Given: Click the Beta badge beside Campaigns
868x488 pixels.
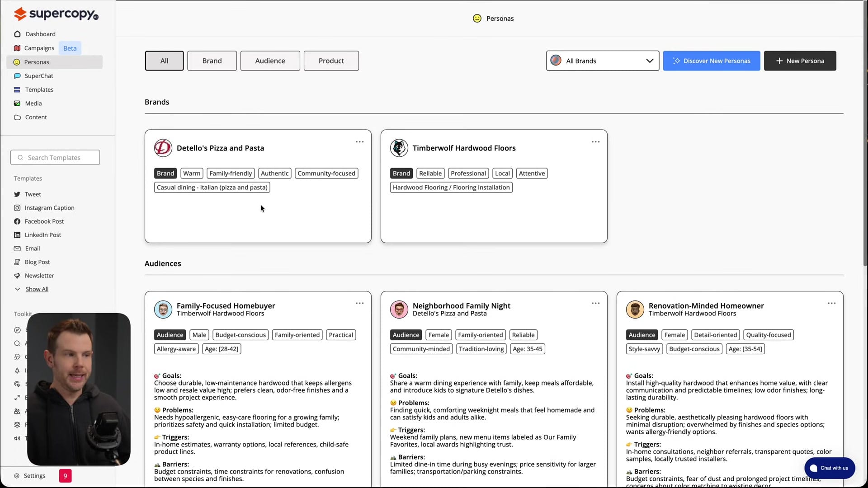Looking at the screenshot, I should (70, 48).
